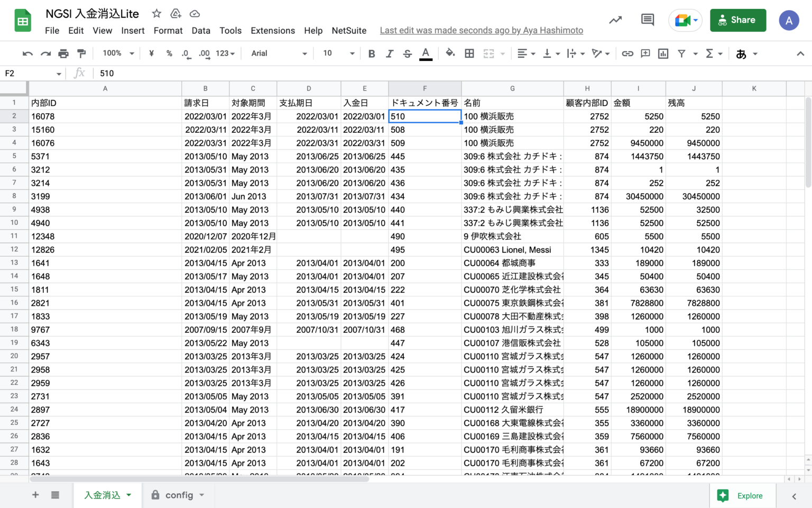This screenshot has width=812, height=508.
Task: Create a filter
Action: [682, 53]
